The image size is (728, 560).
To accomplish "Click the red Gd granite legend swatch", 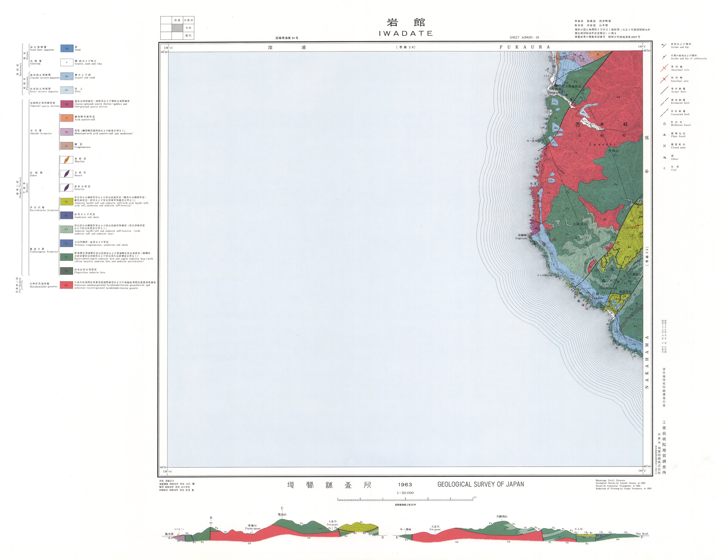I will 66,285.
